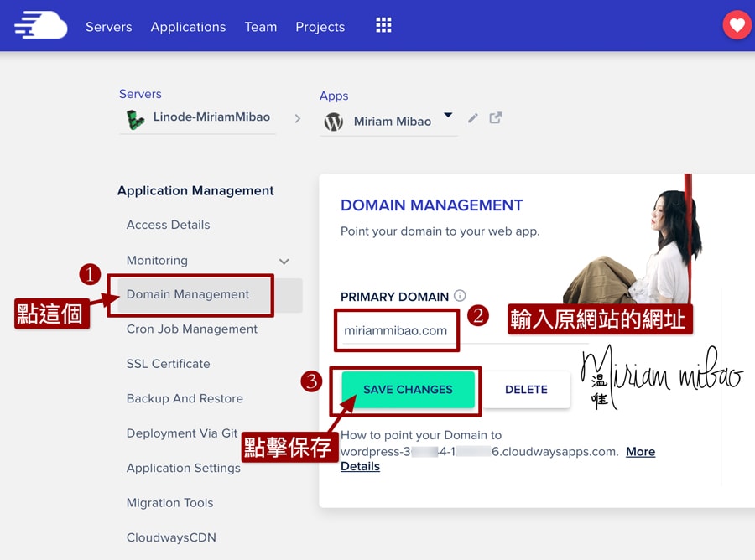Click the Servers breadcrumb label
This screenshot has width=755, height=560.
coord(140,94)
